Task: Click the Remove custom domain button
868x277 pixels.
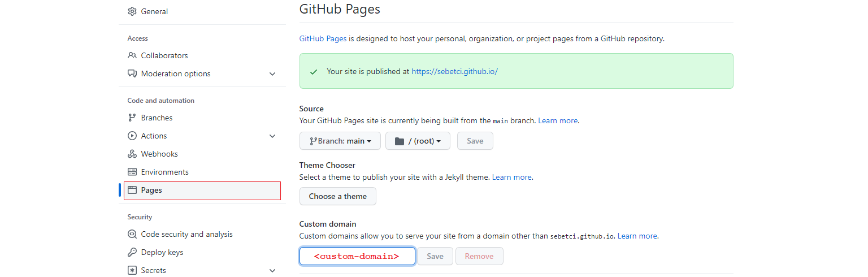Action: [479, 256]
